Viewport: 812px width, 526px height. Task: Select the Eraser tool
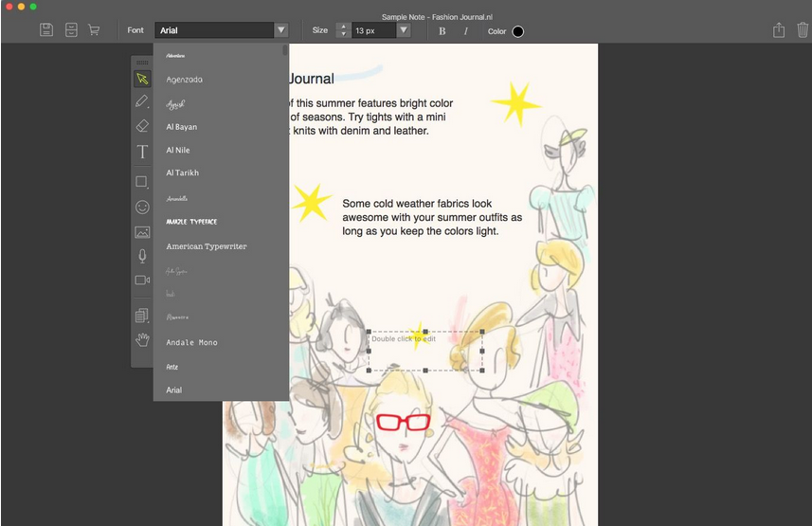pyautogui.click(x=142, y=125)
